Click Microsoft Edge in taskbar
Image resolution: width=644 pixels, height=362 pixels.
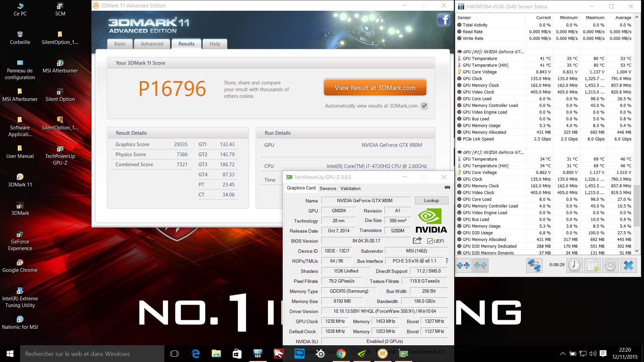[x=196, y=354]
